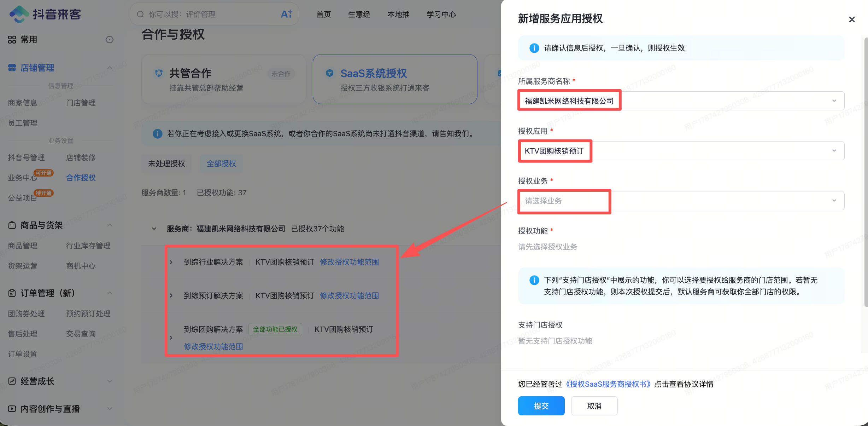Switch to the 全部授权 tab
Image resolution: width=868 pixels, height=426 pixels.
coord(221,163)
